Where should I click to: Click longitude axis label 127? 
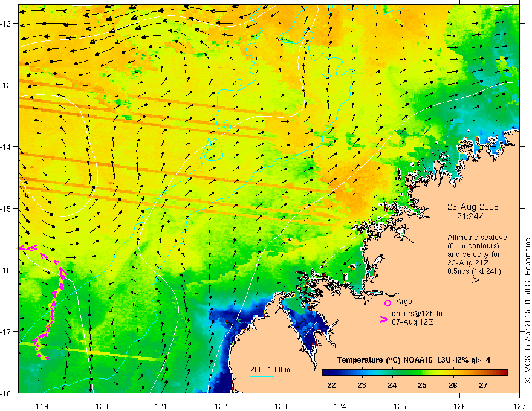click(519, 406)
